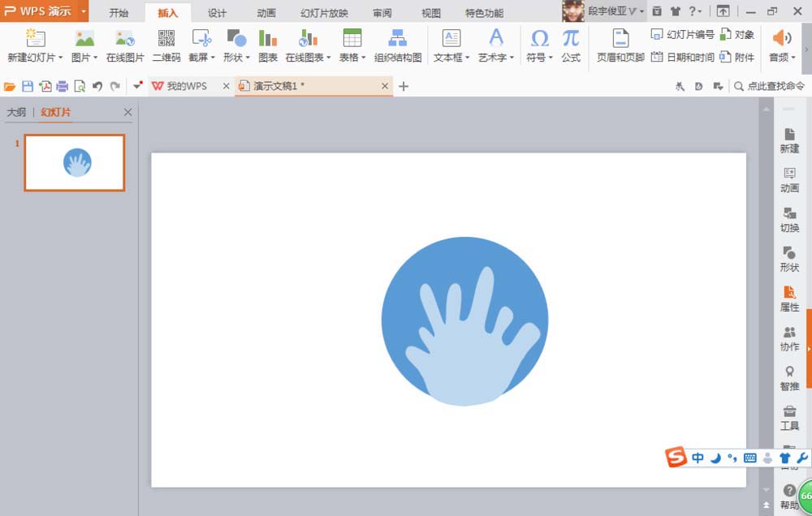The width and height of the screenshot is (812, 516).
Task: Open the 形状 shapes gallery in ribbon
Action: 236,45
